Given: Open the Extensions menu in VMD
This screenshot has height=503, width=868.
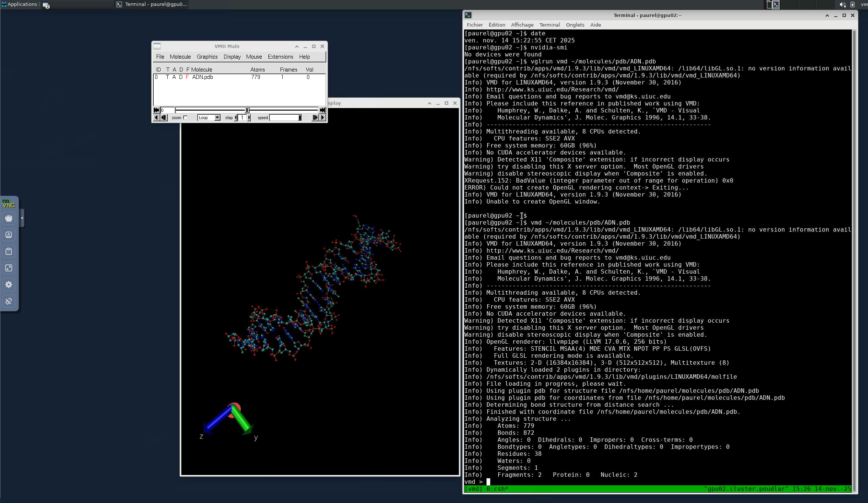Looking at the screenshot, I should (x=280, y=57).
